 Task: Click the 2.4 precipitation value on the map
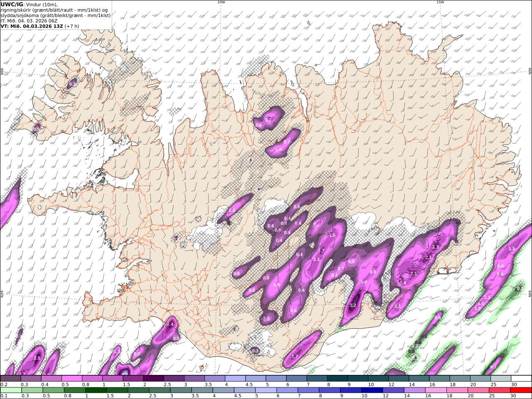point(170,324)
